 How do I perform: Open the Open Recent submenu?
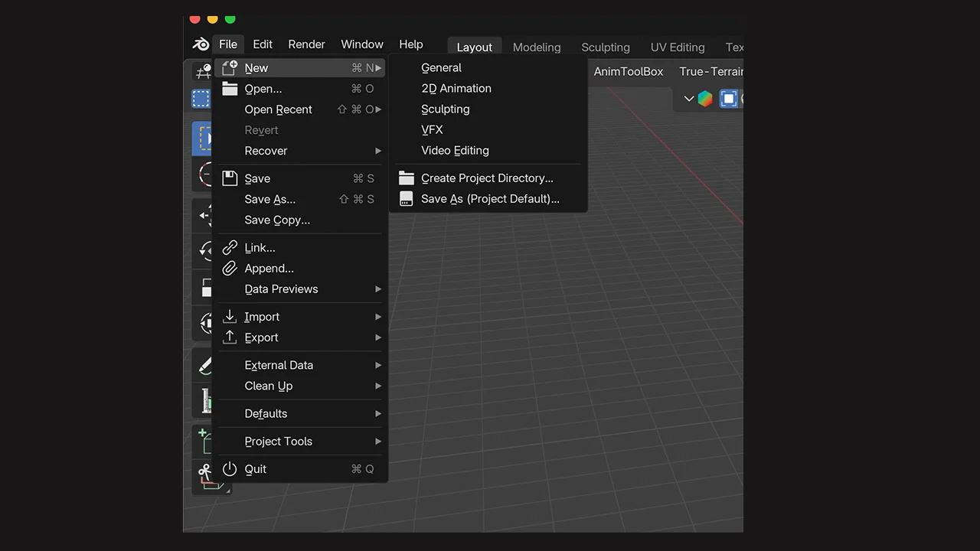(x=278, y=109)
